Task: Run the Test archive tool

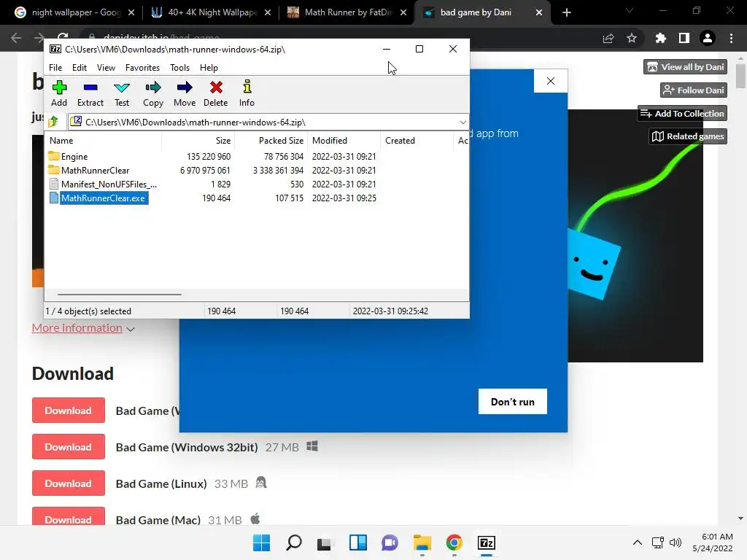Action: 122,93
